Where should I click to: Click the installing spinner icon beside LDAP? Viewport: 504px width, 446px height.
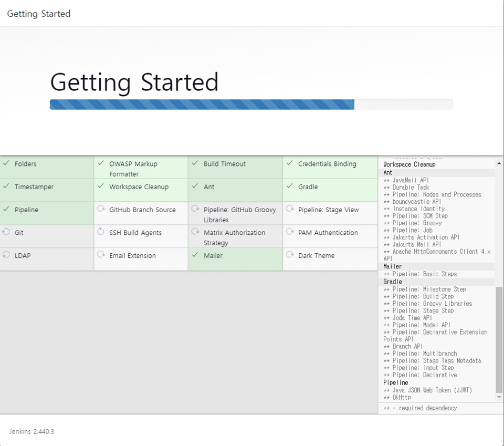pos(6,255)
